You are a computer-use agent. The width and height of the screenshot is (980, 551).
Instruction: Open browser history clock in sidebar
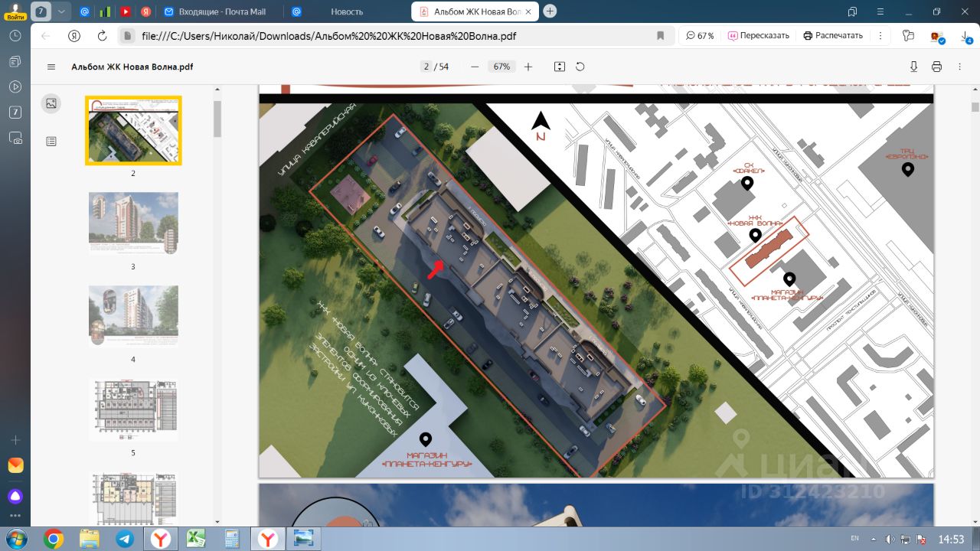pos(15,36)
